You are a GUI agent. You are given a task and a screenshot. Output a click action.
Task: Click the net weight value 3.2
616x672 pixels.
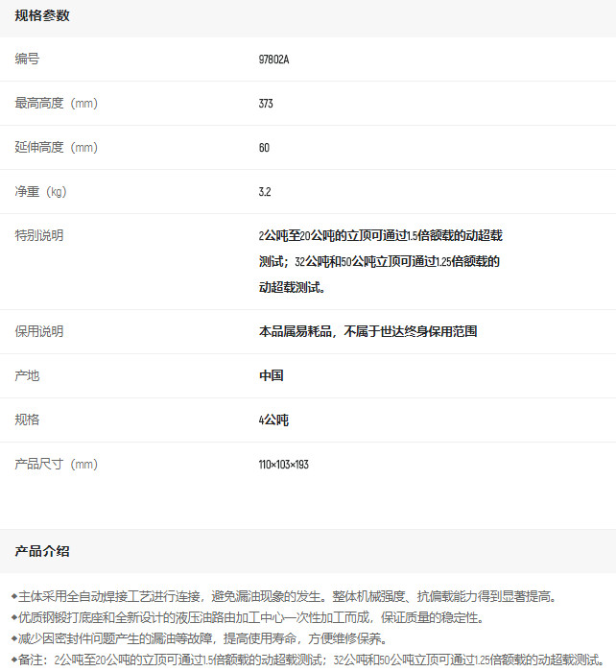(x=265, y=192)
